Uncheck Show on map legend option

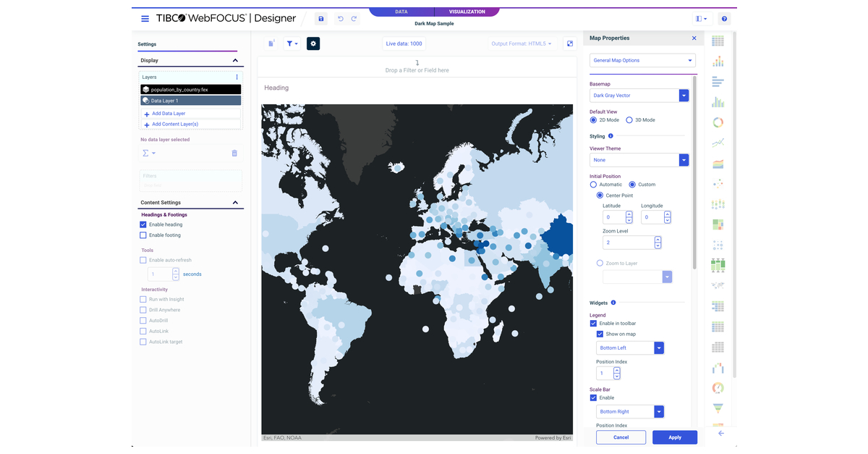click(600, 334)
